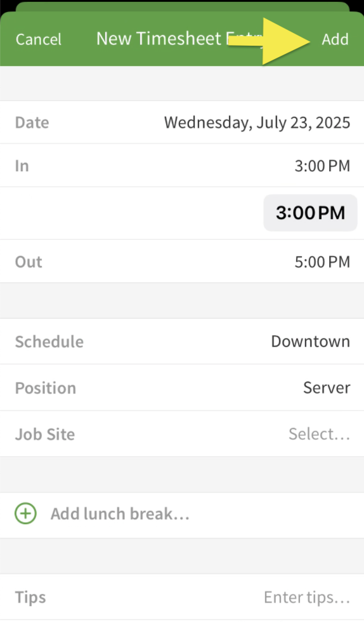Tap the Tips row label
The height and width of the screenshot is (622, 364).
[x=30, y=597]
